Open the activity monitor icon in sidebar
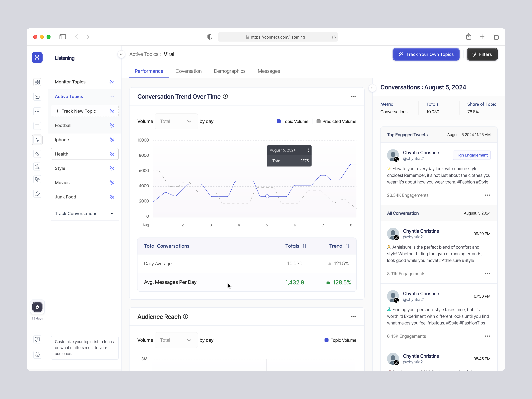This screenshot has height=399, width=532. point(37,140)
